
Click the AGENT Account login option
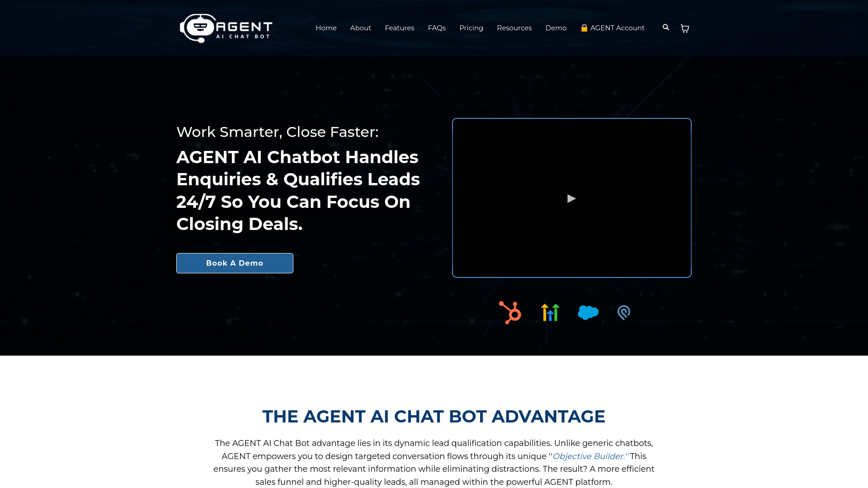point(612,28)
